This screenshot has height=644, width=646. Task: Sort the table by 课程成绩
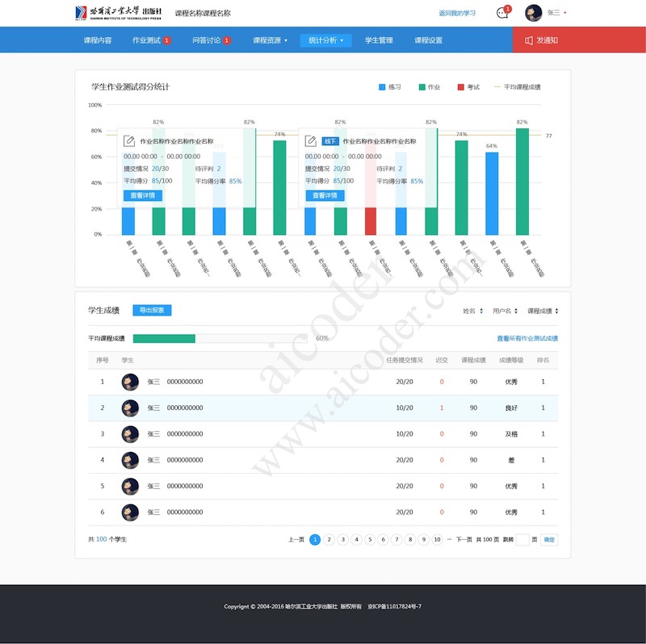click(x=543, y=311)
